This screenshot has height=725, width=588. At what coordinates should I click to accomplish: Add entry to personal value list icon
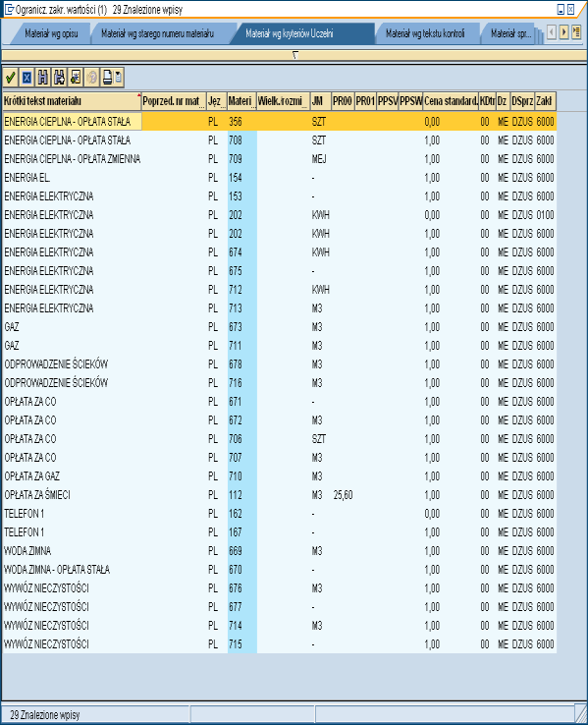pos(76,78)
